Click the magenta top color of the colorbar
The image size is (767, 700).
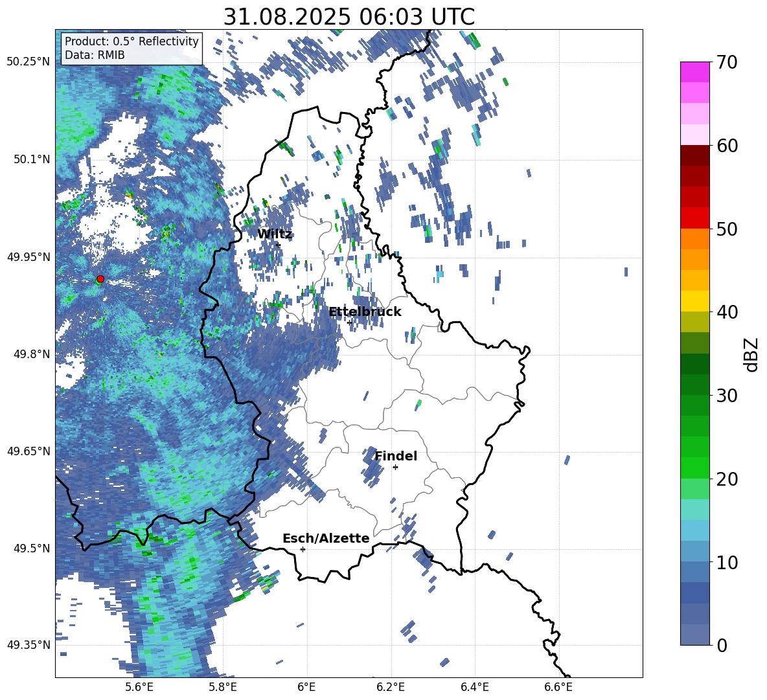click(694, 73)
